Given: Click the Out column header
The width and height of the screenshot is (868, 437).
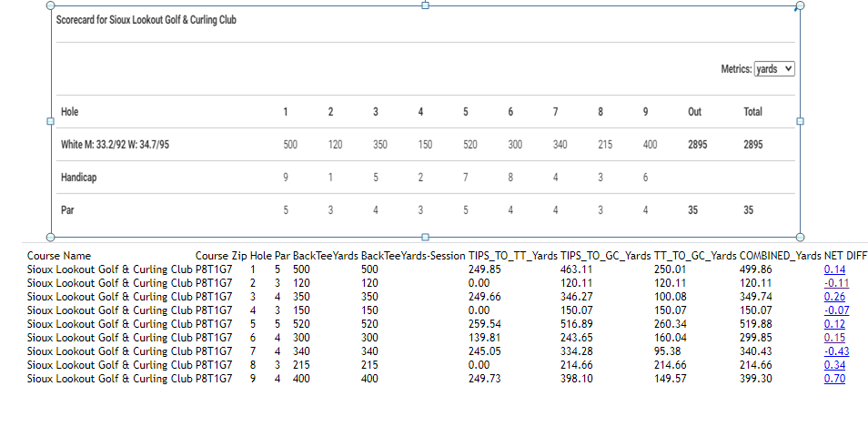Looking at the screenshot, I should pos(695,112).
